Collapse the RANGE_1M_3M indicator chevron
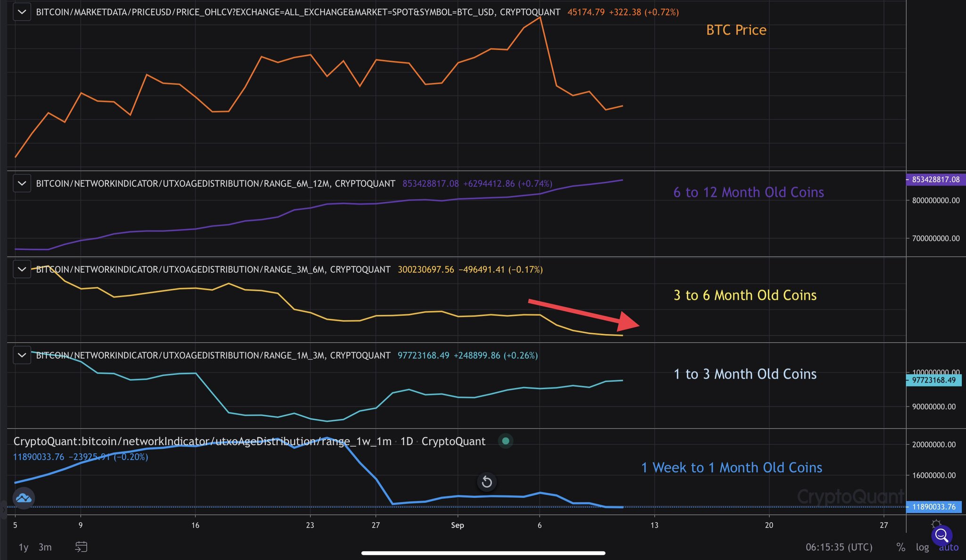This screenshot has height=560, width=966. tap(22, 355)
